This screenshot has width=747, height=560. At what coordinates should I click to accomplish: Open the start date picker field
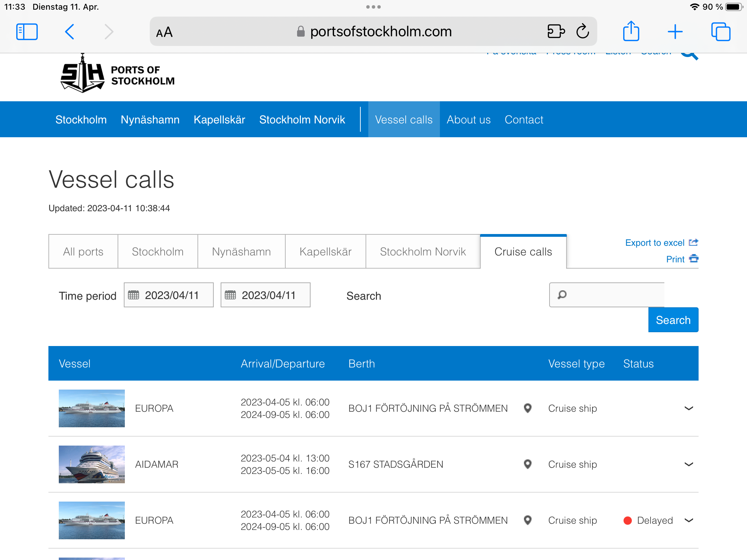[169, 295]
